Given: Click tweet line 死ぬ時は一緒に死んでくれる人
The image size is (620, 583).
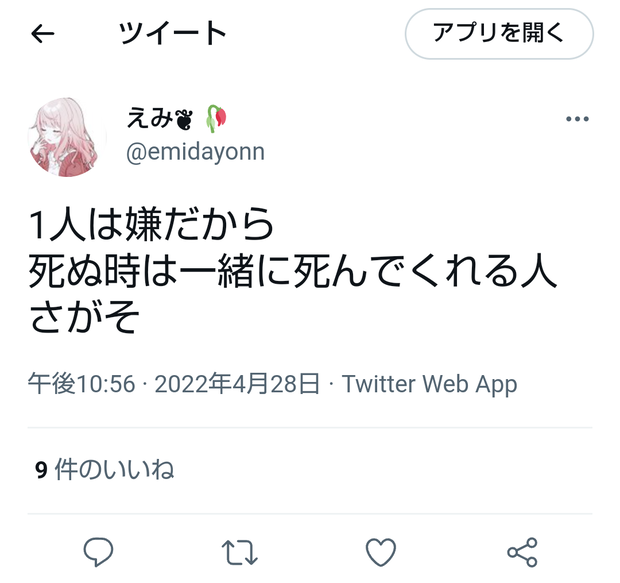Looking at the screenshot, I should click(x=293, y=271).
